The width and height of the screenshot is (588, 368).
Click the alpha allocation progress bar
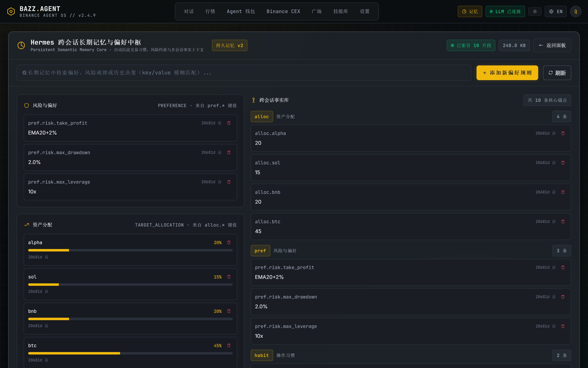(130, 250)
